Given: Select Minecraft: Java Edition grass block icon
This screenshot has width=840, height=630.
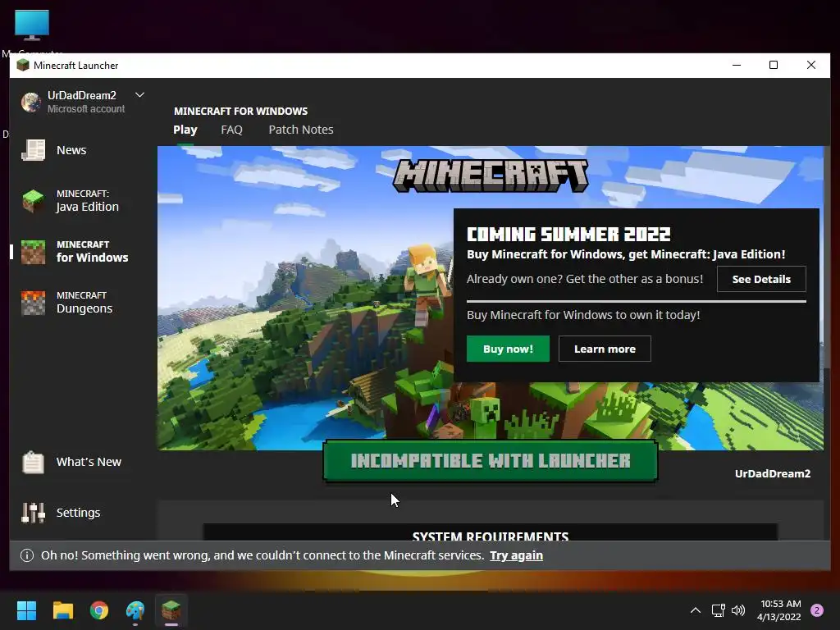Looking at the screenshot, I should (33, 201).
